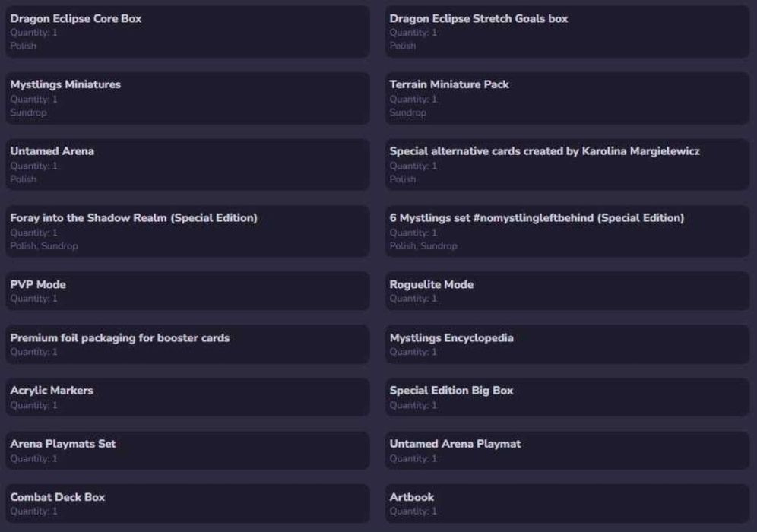Select the 6 Mystlings set card

tap(566, 231)
